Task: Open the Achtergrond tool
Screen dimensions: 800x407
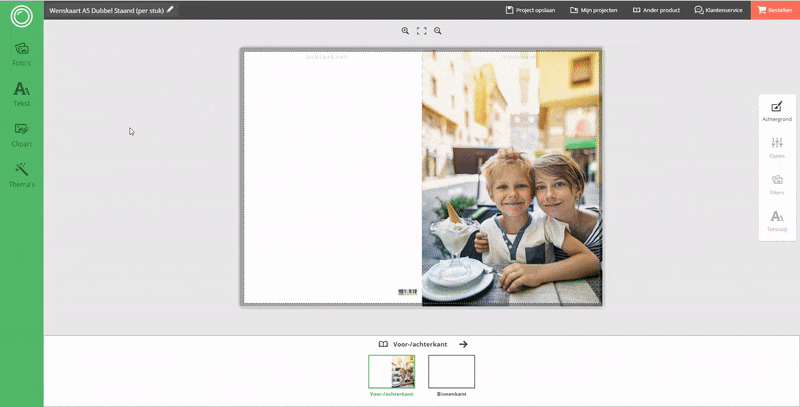Action: coord(776,111)
